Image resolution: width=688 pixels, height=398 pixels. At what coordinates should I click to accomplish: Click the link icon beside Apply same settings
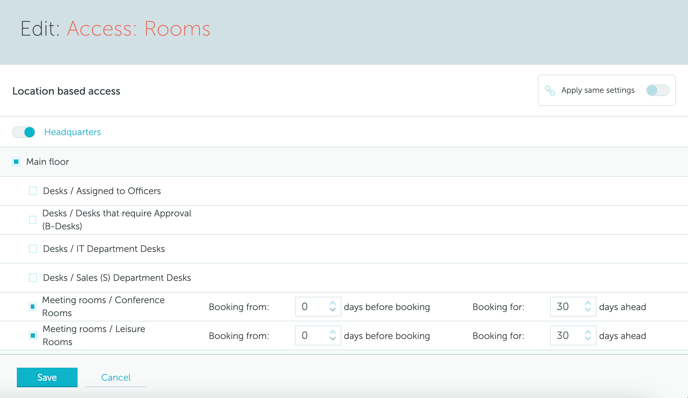pyautogui.click(x=550, y=90)
